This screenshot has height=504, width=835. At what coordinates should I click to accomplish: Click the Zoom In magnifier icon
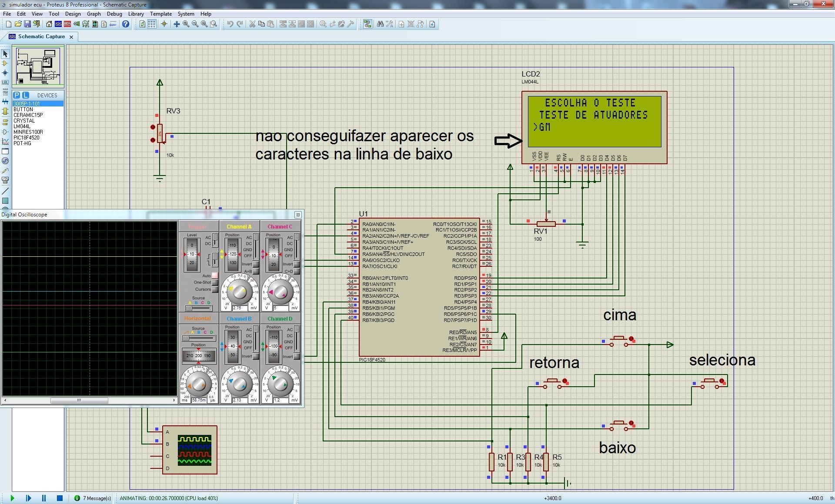click(186, 24)
